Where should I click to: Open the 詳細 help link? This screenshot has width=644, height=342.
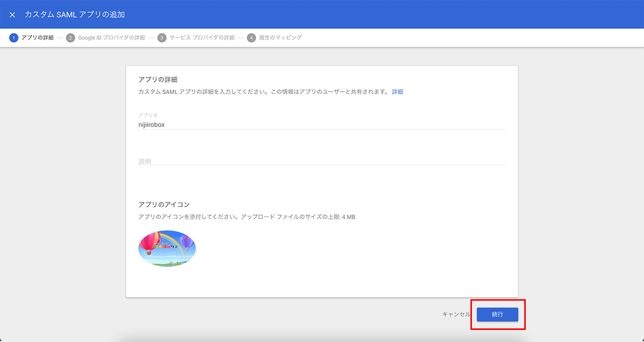[x=397, y=92]
